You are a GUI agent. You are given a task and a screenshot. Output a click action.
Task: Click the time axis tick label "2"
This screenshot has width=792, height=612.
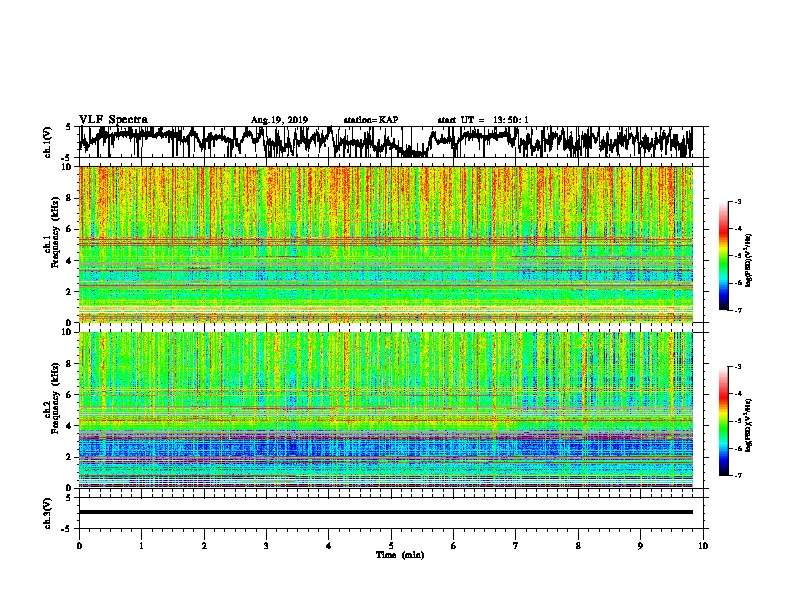point(204,546)
